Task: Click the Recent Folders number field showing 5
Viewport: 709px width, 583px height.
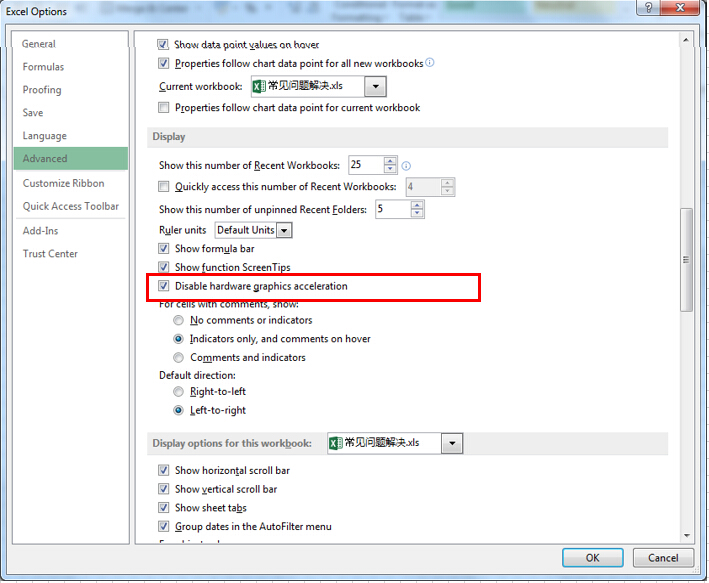Action: (x=393, y=209)
